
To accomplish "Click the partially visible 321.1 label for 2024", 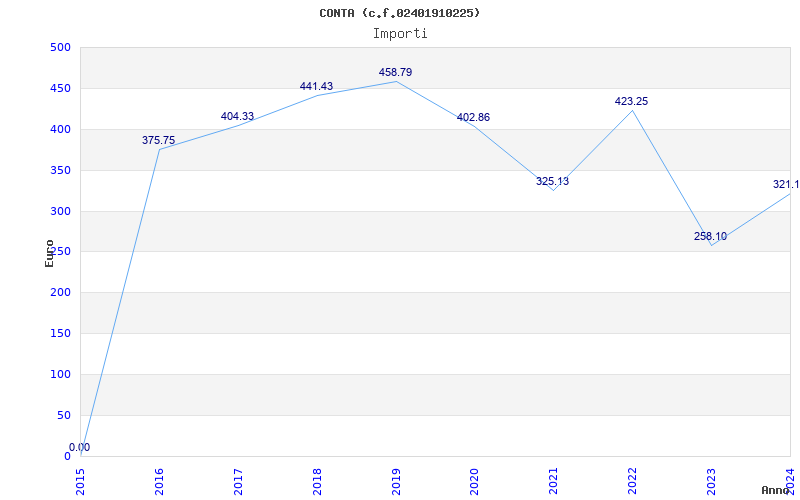I will (x=786, y=184).
